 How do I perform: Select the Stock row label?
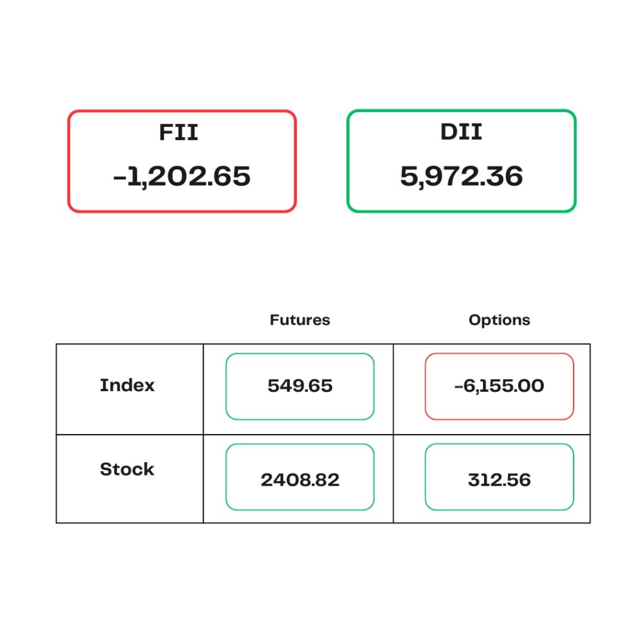(x=127, y=469)
